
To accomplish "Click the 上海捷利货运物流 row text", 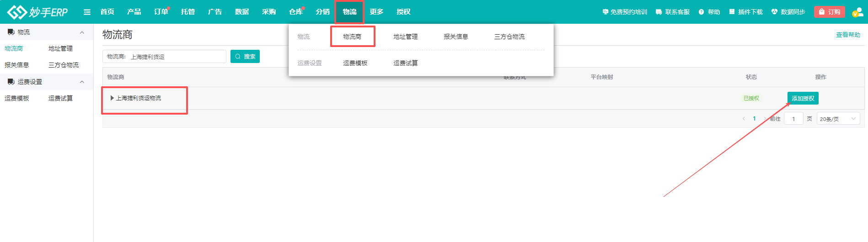I will (139, 98).
